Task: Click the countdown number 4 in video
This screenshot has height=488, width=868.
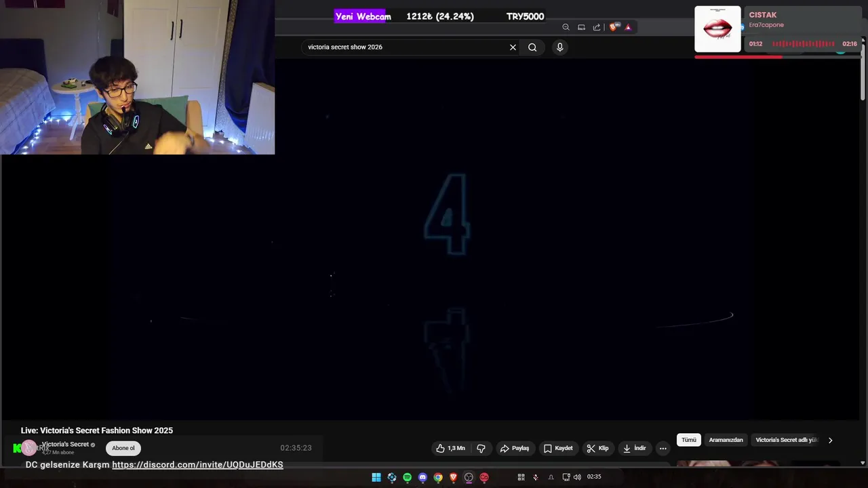Action: 447,215
